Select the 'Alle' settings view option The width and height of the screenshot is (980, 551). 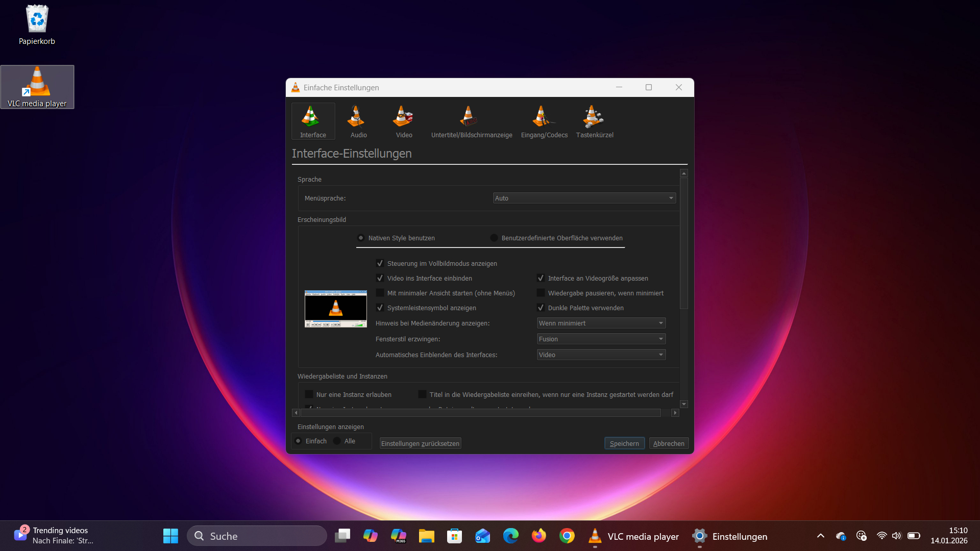point(337,441)
